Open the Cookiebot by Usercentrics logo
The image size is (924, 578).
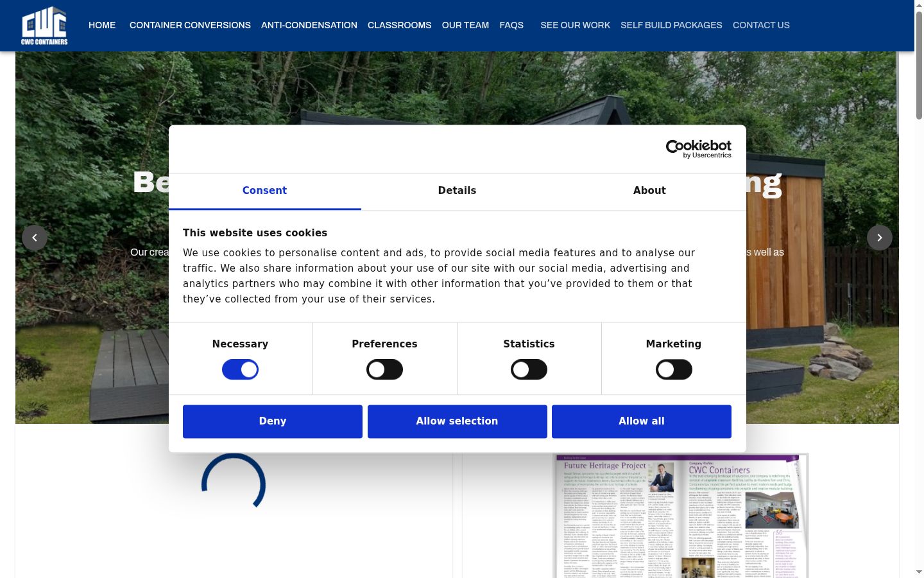699,149
